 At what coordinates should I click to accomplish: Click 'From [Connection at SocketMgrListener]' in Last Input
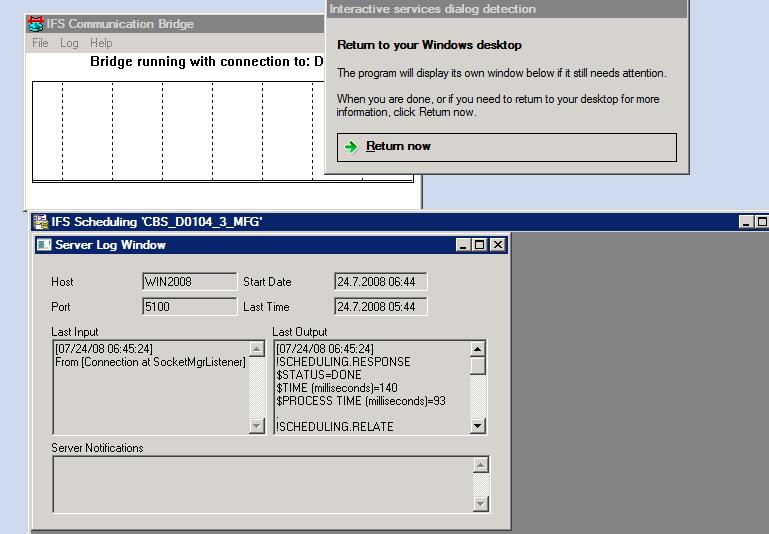point(151,362)
